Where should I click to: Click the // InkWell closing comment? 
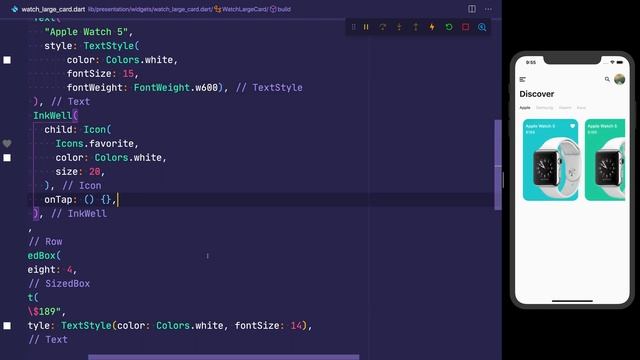point(79,214)
